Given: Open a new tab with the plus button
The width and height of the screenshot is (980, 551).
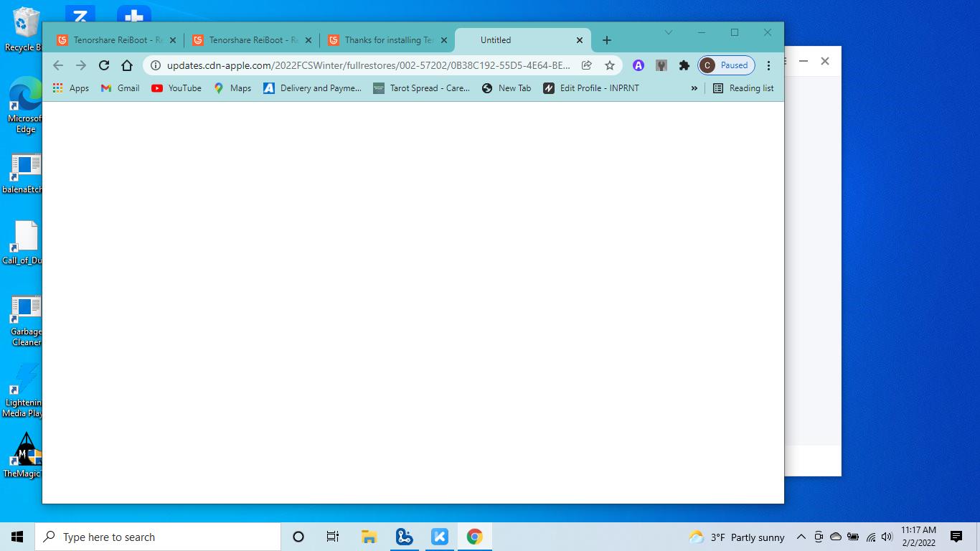Looking at the screenshot, I should tap(607, 40).
